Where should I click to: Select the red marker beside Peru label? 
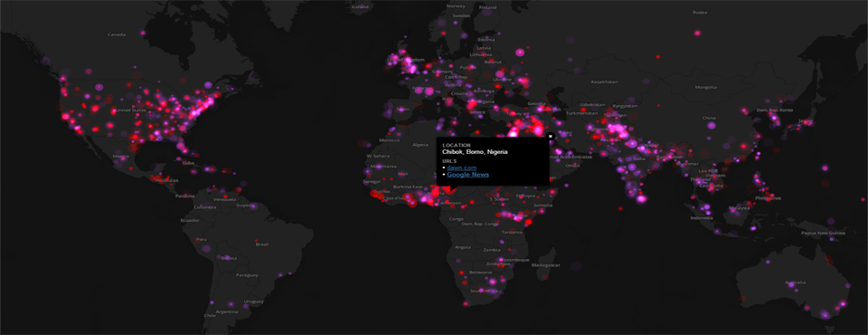[x=197, y=240]
